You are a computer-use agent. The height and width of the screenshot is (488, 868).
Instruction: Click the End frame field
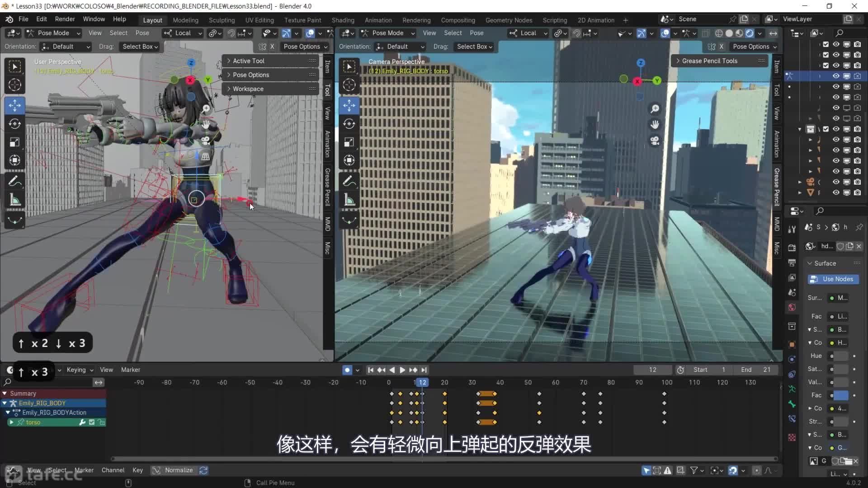pyautogui.click(x=756, y=370)
